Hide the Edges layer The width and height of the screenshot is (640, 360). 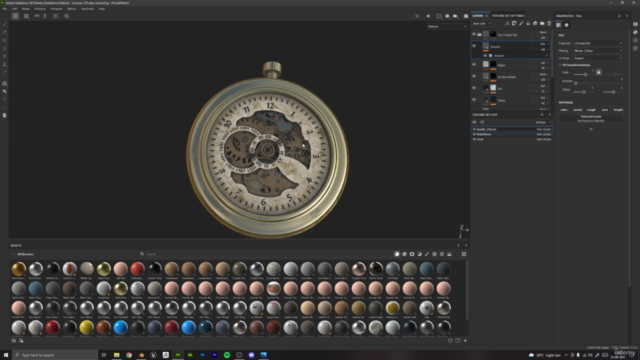(474, 64)
